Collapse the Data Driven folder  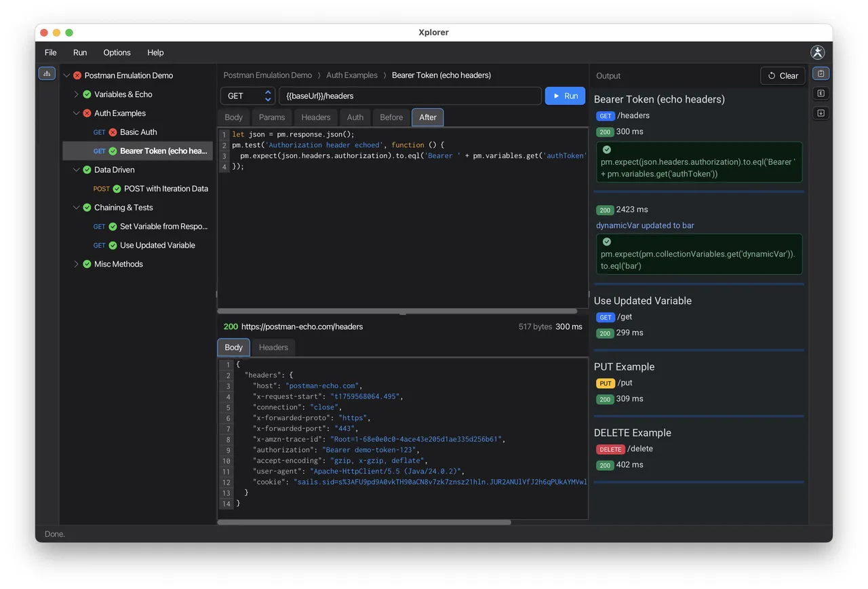coord(76,170)
